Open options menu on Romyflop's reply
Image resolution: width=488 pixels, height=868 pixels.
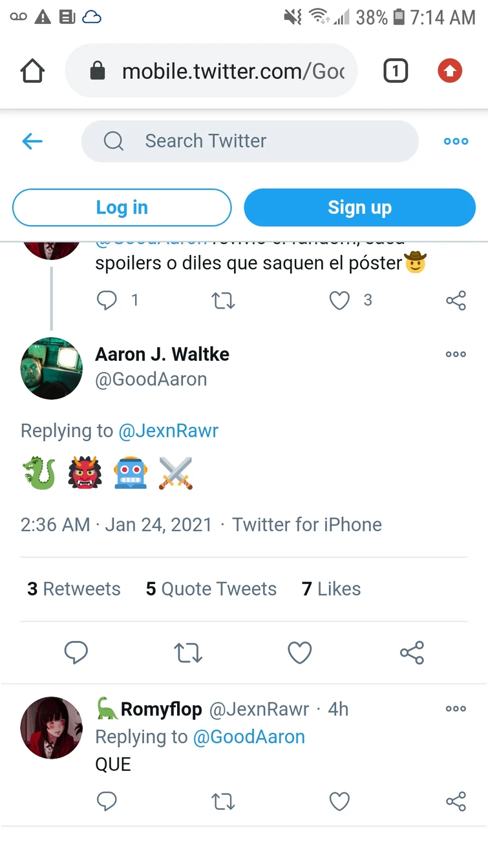[456, 709]
